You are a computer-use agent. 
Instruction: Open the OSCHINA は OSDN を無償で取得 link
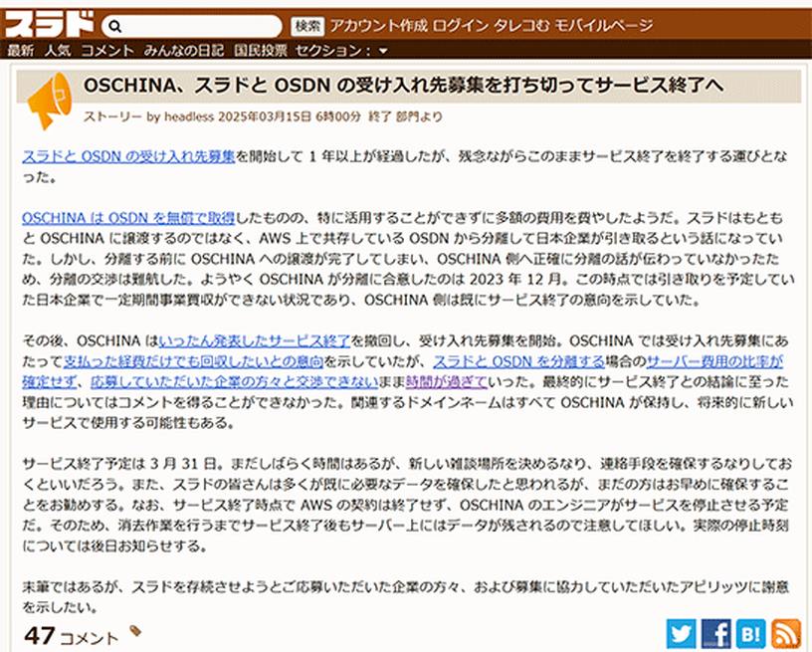tap(128, 216)
